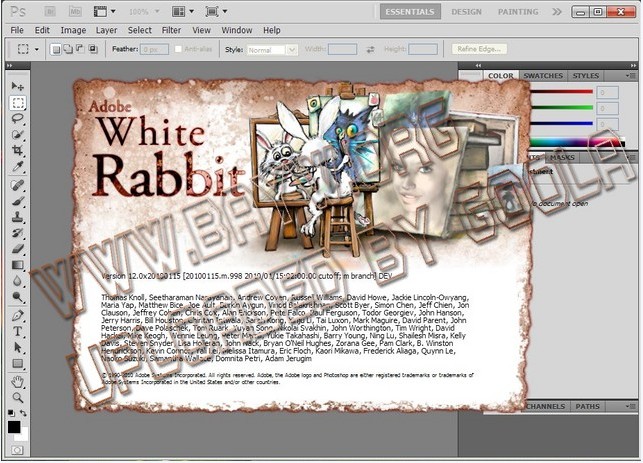Image resolution: width=643 pixels, height=463 pixels.
Task: Select the Crop tool
Action: [x=18, y=150]
